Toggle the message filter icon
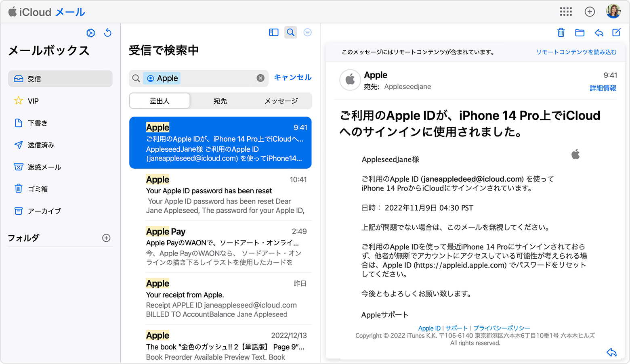630x364 pixels. 307,32
